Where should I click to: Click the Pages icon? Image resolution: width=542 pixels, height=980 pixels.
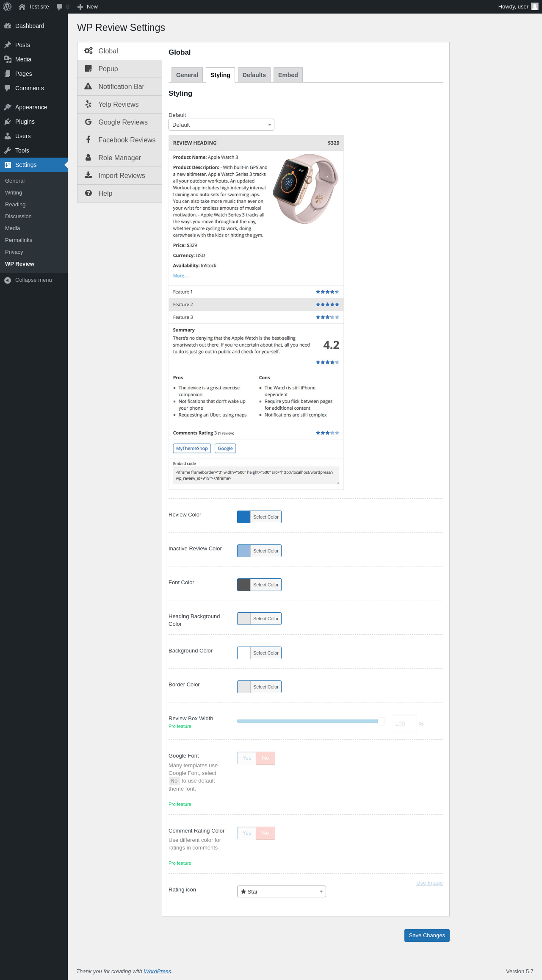tap(8, 74)
